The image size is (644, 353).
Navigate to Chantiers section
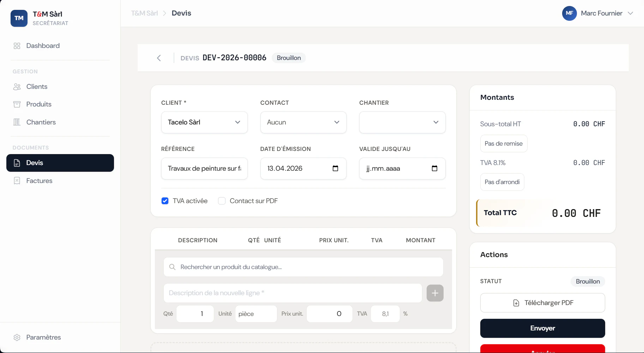60,122
